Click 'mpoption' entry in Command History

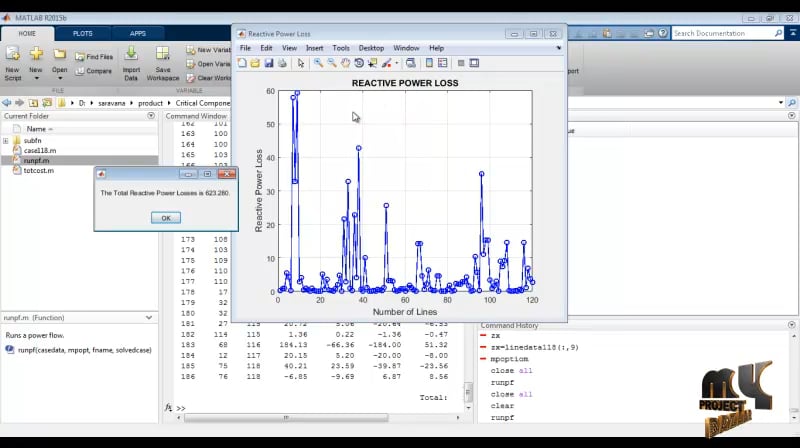point(509,359)
